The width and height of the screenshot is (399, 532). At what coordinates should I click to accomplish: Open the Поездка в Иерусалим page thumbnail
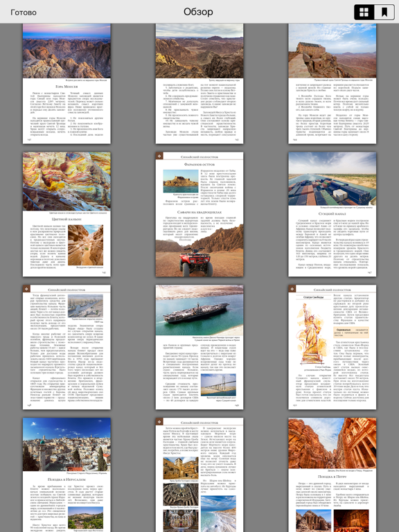tap(66, 475)
